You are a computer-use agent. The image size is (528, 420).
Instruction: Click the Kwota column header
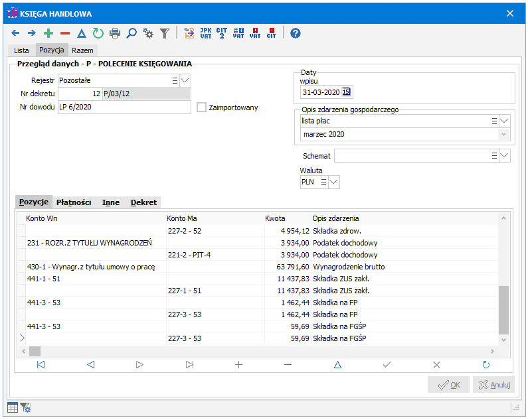(x=275, y=218)
